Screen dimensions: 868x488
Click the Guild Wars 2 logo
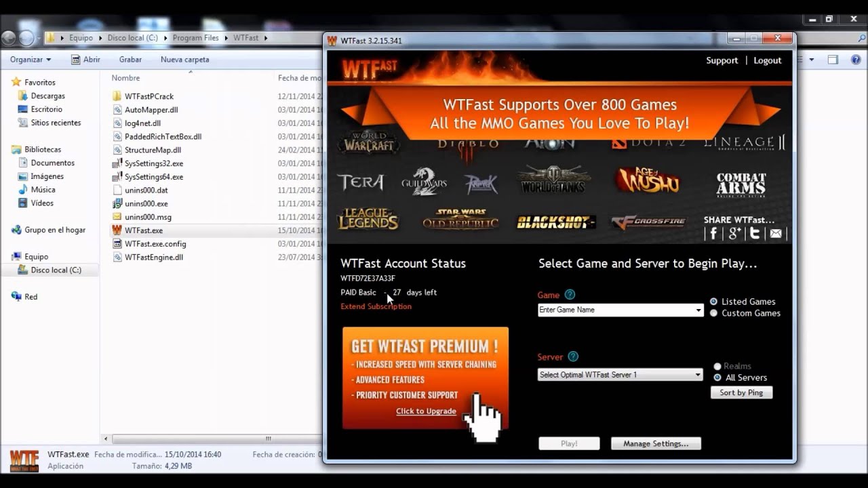(x=425, y=182)
